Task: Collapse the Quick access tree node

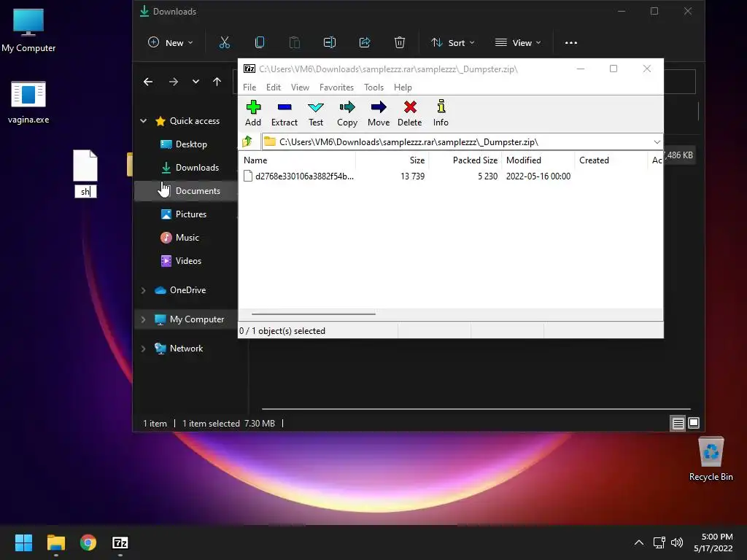Action: tap(144, 121)
